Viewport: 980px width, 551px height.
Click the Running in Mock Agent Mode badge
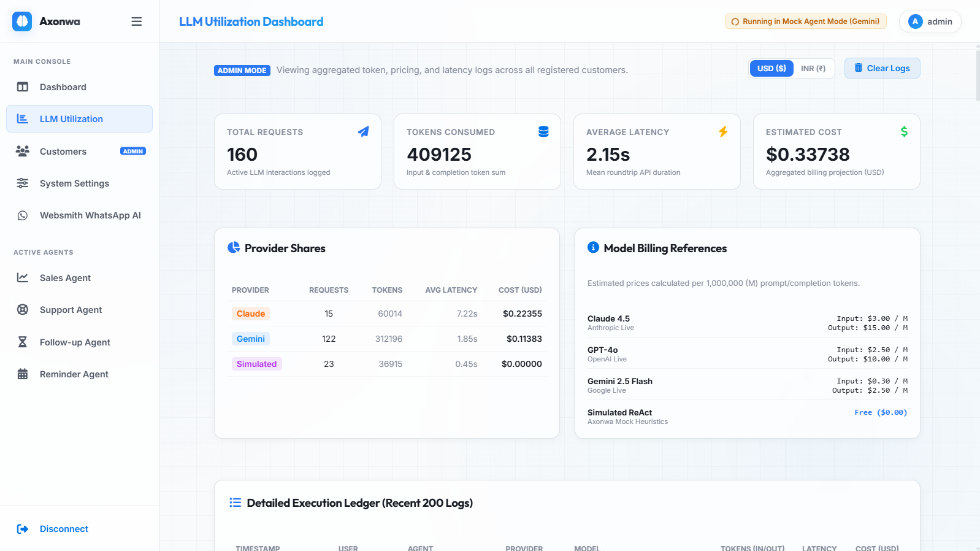tap(806, 21)
